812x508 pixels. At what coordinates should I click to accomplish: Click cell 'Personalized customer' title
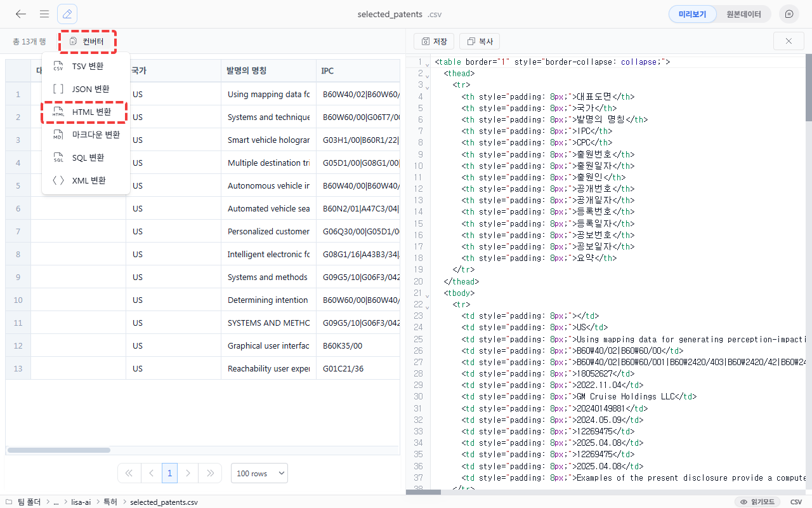coord(268,231)
